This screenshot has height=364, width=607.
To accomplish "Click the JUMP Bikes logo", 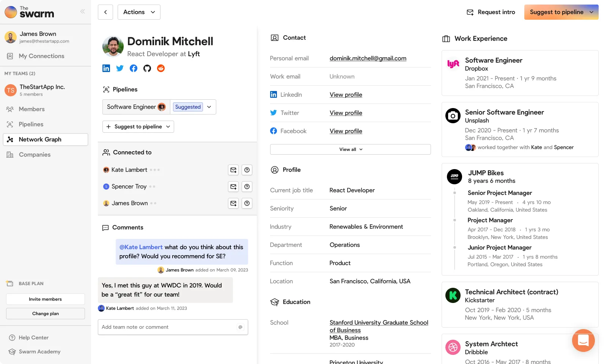I will point(454,176).
